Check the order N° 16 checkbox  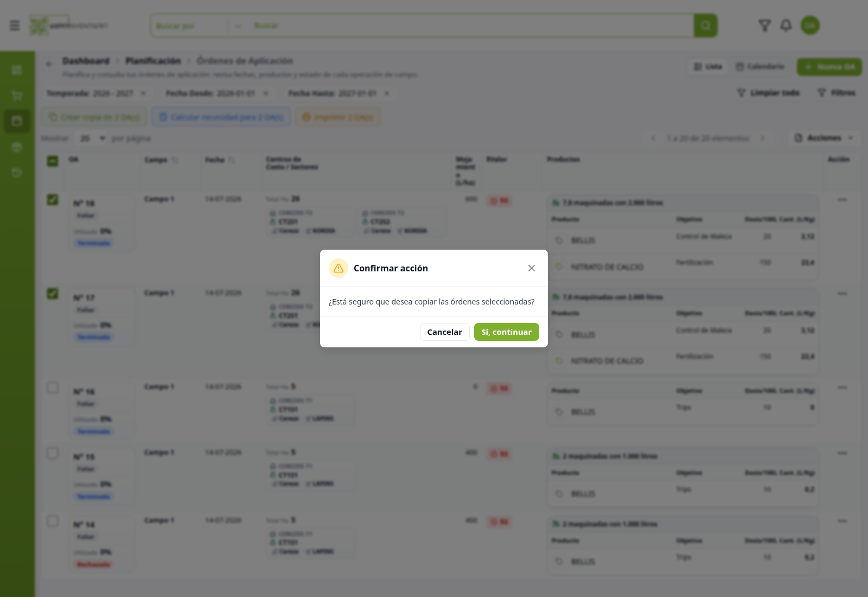pos(53,388)
